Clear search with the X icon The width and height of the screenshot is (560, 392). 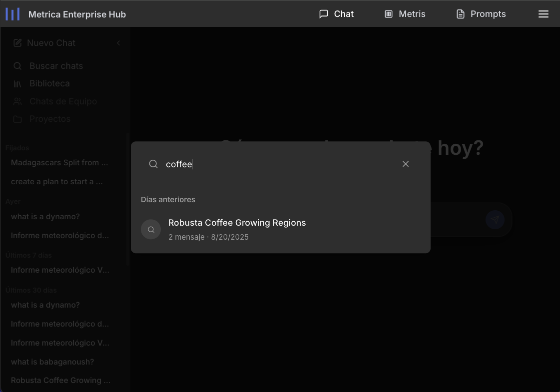(406, 164)
